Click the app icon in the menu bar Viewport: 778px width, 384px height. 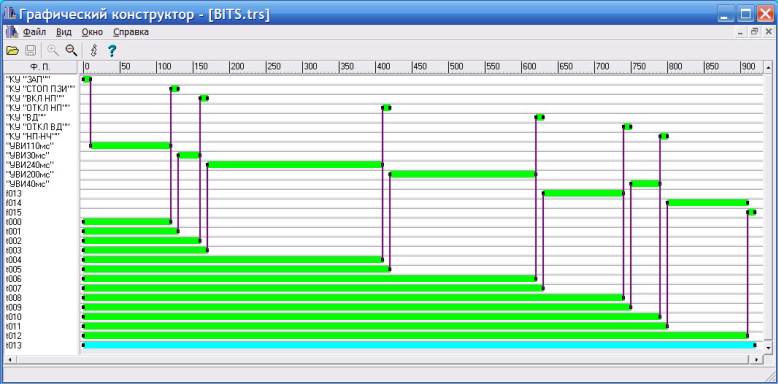click(x=11, y=32)
